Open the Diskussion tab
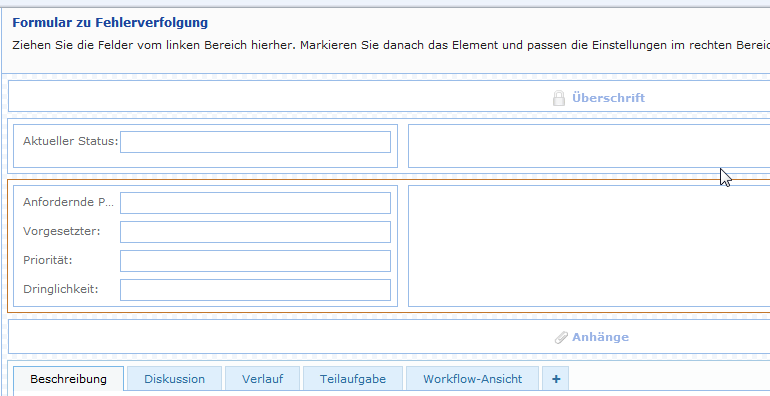770x396 pixels. coord(174,379)
